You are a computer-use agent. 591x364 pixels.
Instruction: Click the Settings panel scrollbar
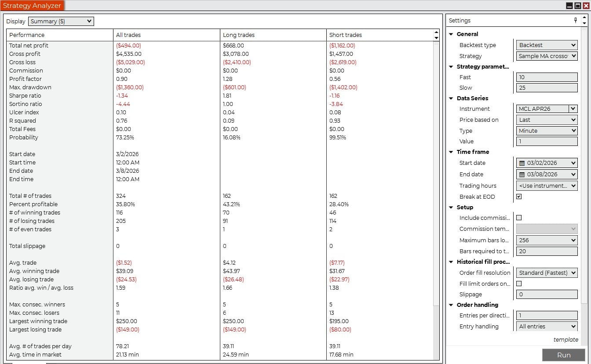(x=584, y=165)
